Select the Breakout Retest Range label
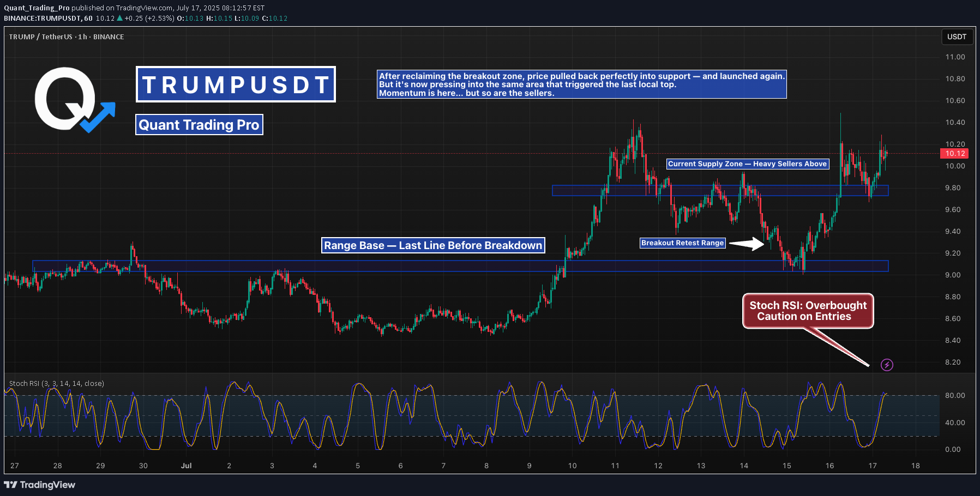This screenshot has width=980, height=496. tap(682, 243)
